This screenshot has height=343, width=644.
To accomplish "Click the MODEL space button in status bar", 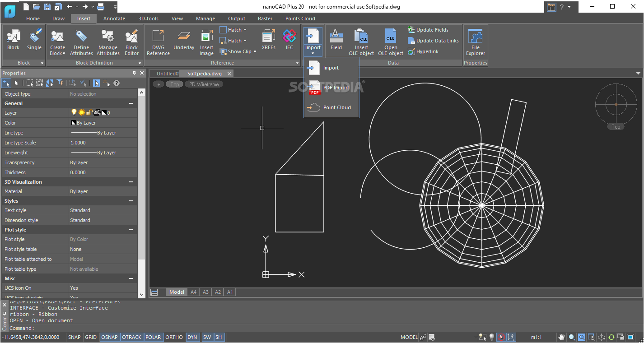I will coord(409,337).
